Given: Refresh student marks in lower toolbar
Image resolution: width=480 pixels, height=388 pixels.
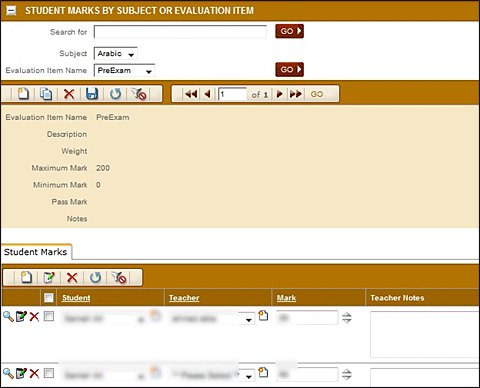Looking at the screenshot, I should click(95, 277).
